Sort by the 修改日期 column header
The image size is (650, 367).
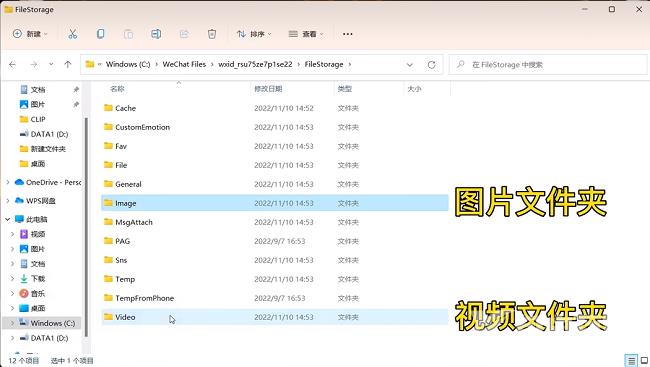tap(268, 89)
